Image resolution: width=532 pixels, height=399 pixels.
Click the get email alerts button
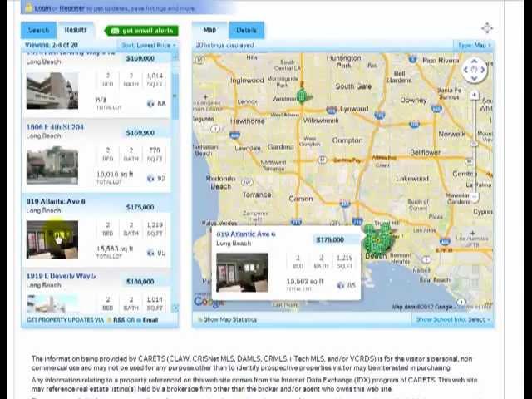coord(140,31)
